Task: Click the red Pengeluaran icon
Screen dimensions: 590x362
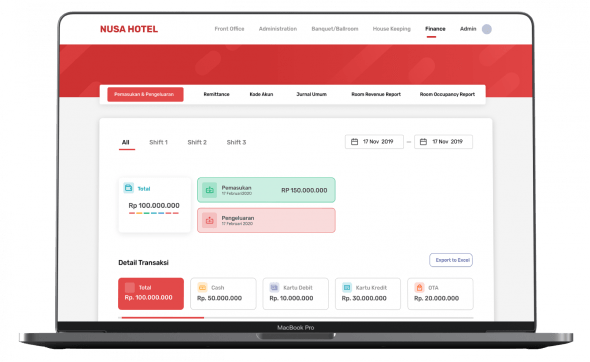Action: point(210,221)
